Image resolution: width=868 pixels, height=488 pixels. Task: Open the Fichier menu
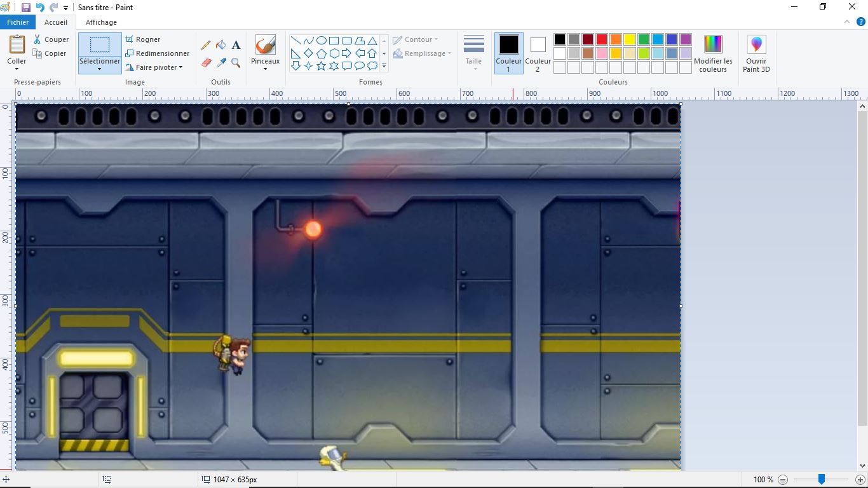[18, 22]
